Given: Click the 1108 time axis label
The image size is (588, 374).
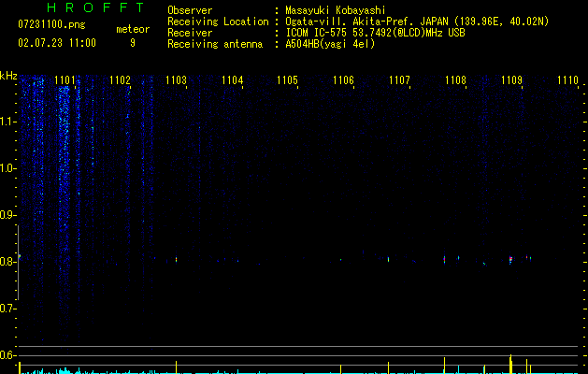Looking at the screenshot, I should click(x=456, y=80).
